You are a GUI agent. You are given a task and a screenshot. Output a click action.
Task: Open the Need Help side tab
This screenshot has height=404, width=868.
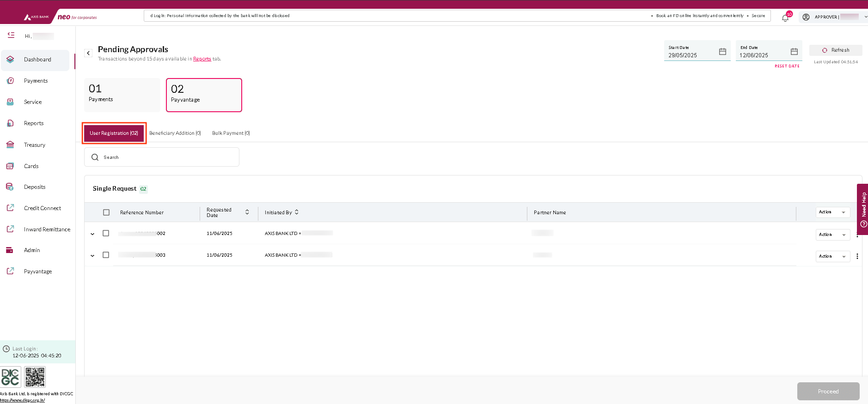point(863,209)
